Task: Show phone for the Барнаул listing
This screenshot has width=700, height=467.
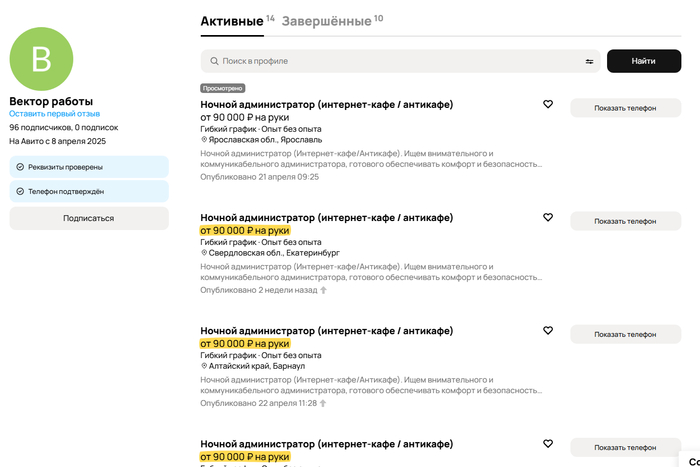Action: click(625, 334)
